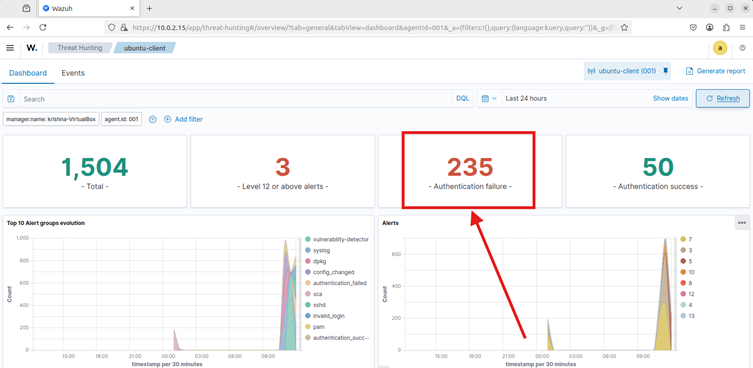Toggle the pam legend entry
Image resolution: width=753 pixels, height=368 pixels.
pyautogui.click(x=315, y=327)
